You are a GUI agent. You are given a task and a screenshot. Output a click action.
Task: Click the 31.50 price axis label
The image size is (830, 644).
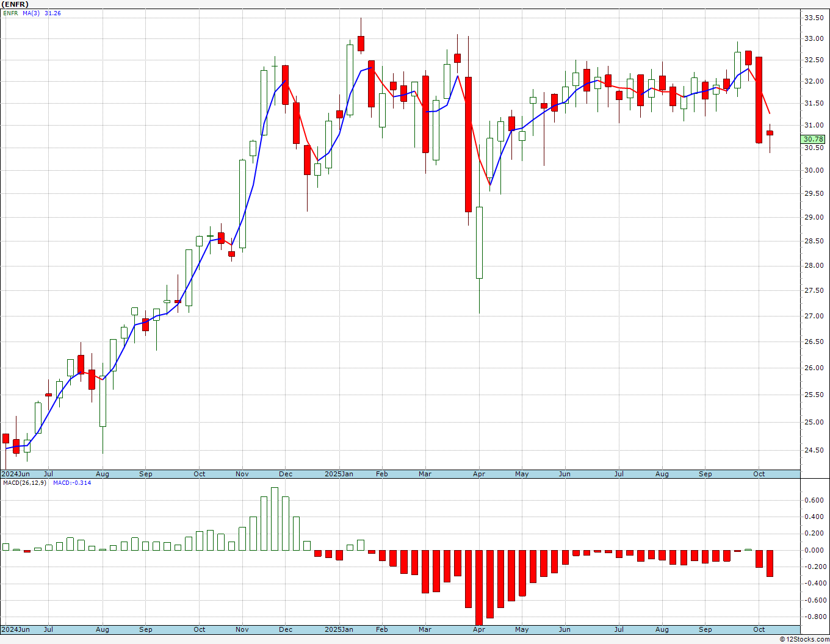(x=814, y=103)
